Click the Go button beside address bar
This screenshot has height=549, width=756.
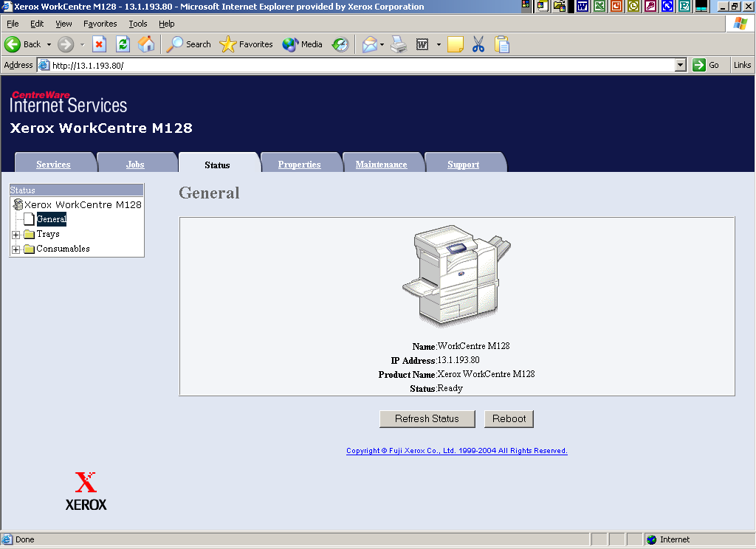[707, 65]
